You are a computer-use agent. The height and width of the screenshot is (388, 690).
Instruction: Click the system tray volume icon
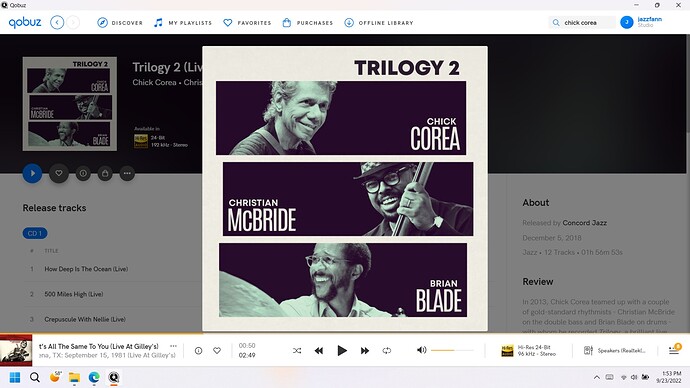point(634,377)
